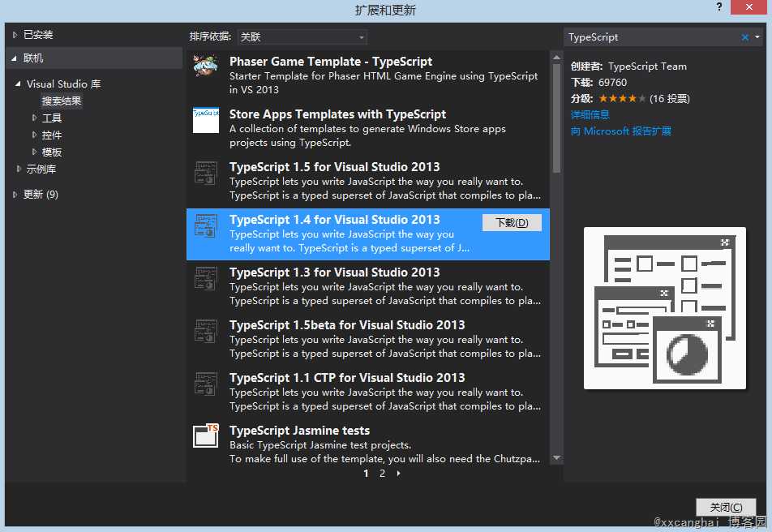Select TypeScript Jasmine tests entry title
Viewport: 772px width, 532px height.
click(x=299, y=431)
